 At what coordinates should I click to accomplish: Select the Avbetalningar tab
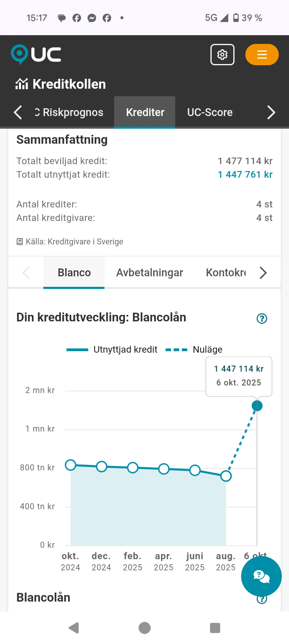tap(150, 273)
